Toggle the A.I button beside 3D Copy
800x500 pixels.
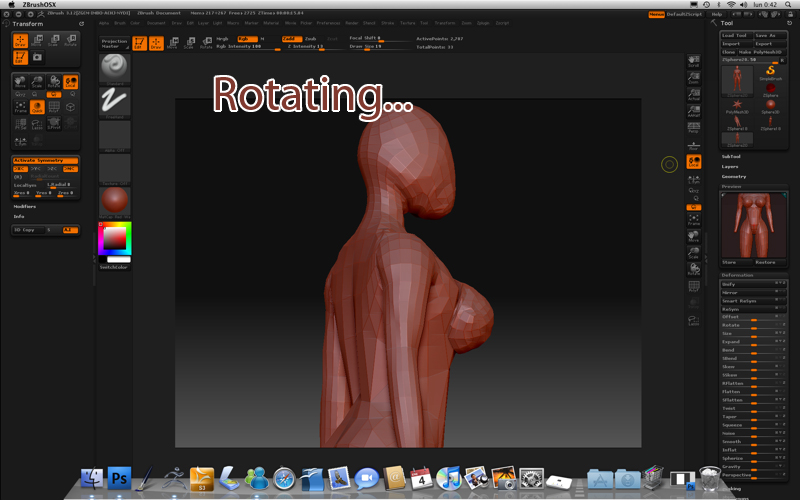(x=70, y=230)
